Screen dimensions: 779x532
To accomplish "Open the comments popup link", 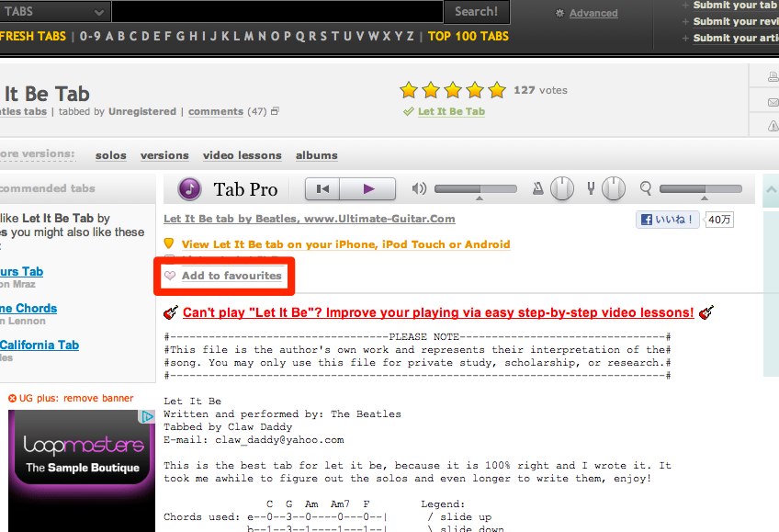I will 216,112.
